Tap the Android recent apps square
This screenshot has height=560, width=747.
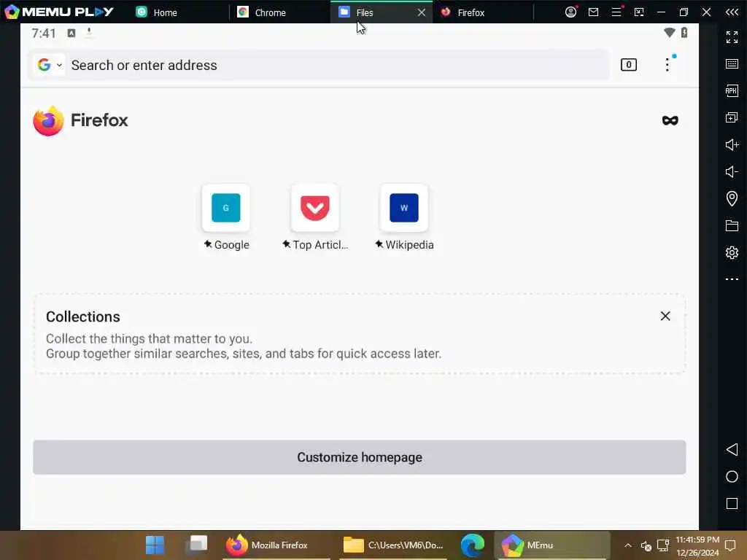[732, 504]
